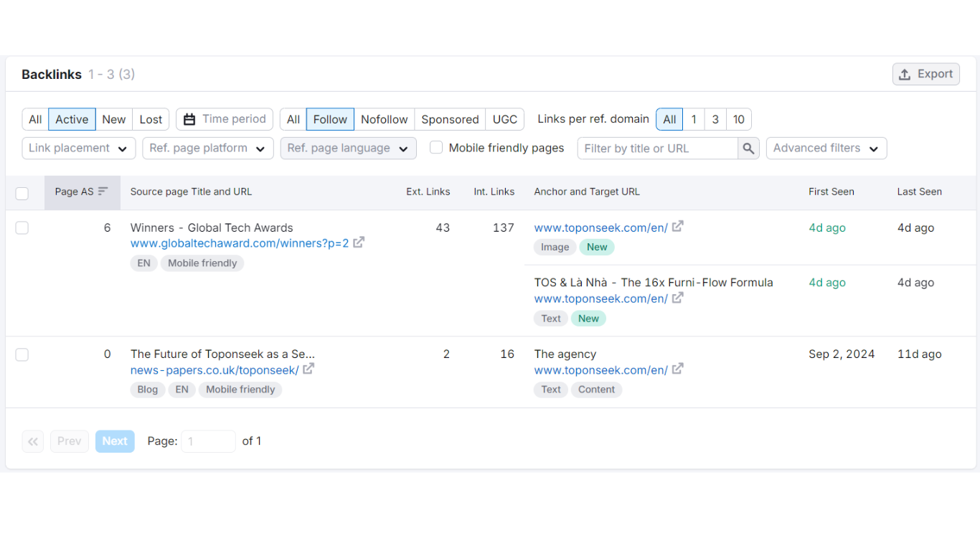Expand the Advanced filters dropdown
Image resolution: width=980 pixels, height=551 pixels.
click(x=826, y=149)
